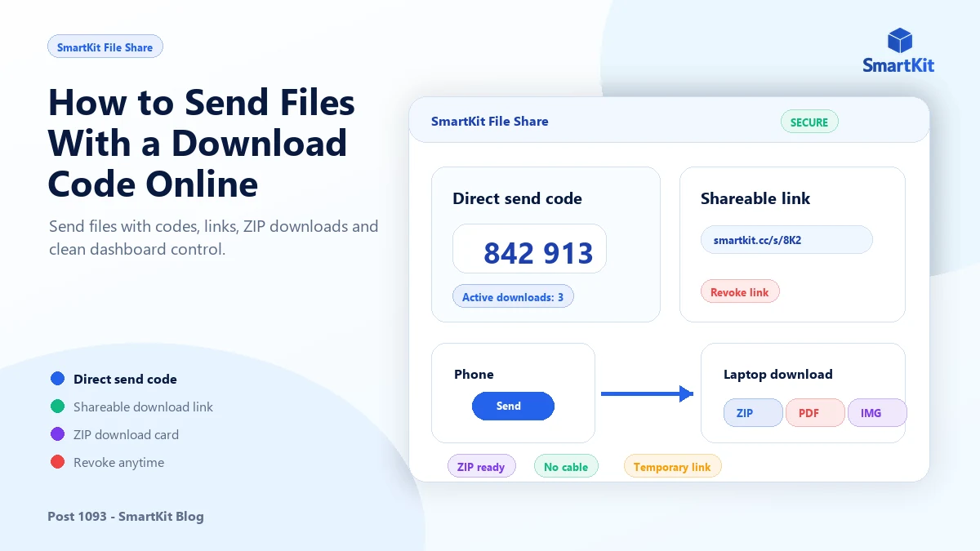The image size is (980, 551).
Task: Click the Direct send code legend text
Action: coord(125,379)
